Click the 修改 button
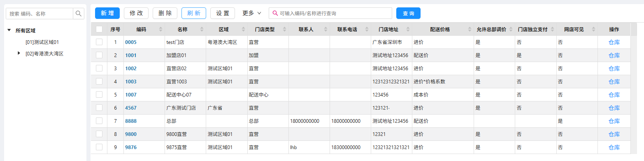The height and width of the screenshot is (161, 644). click(136, 13)
